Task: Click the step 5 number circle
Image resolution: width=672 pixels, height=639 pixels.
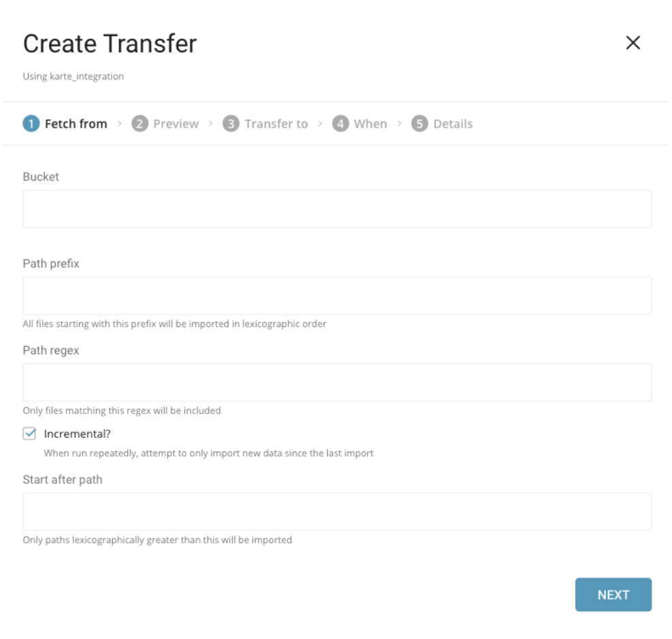Action: [420, 124]
